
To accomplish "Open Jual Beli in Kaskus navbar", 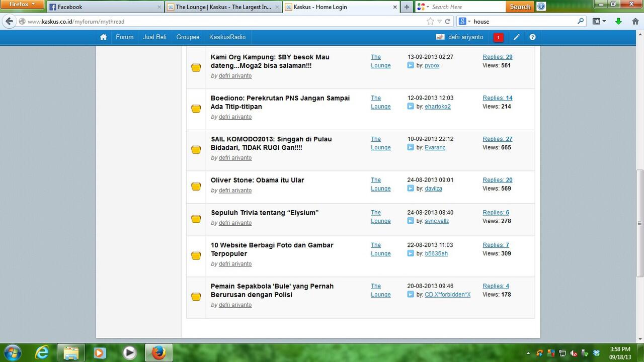I will point(154,37).
